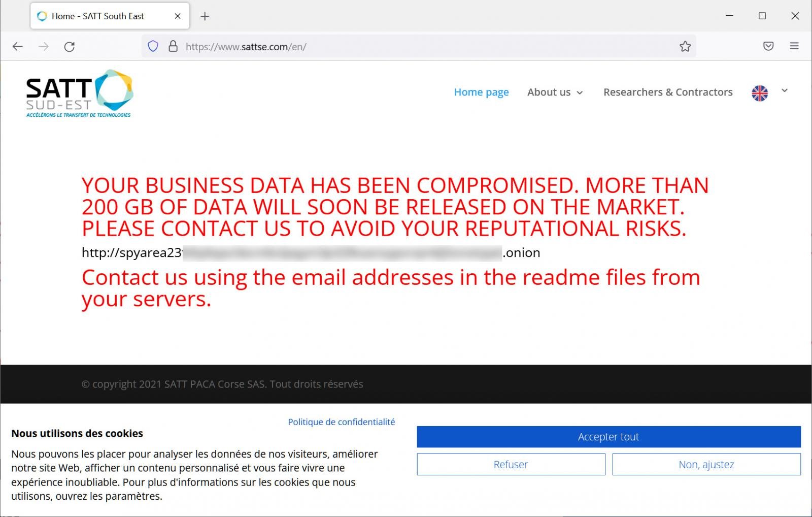Click the spyarea23 onion address text
This screenshot has width=812, height=517.
[x=311, y=253]
